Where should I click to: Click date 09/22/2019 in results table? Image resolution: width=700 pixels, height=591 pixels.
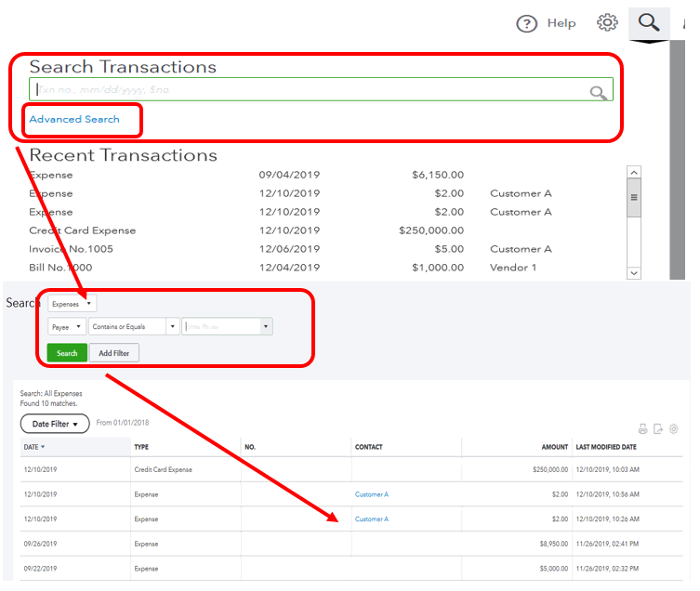pyautogui.click(x=40, y=569)
